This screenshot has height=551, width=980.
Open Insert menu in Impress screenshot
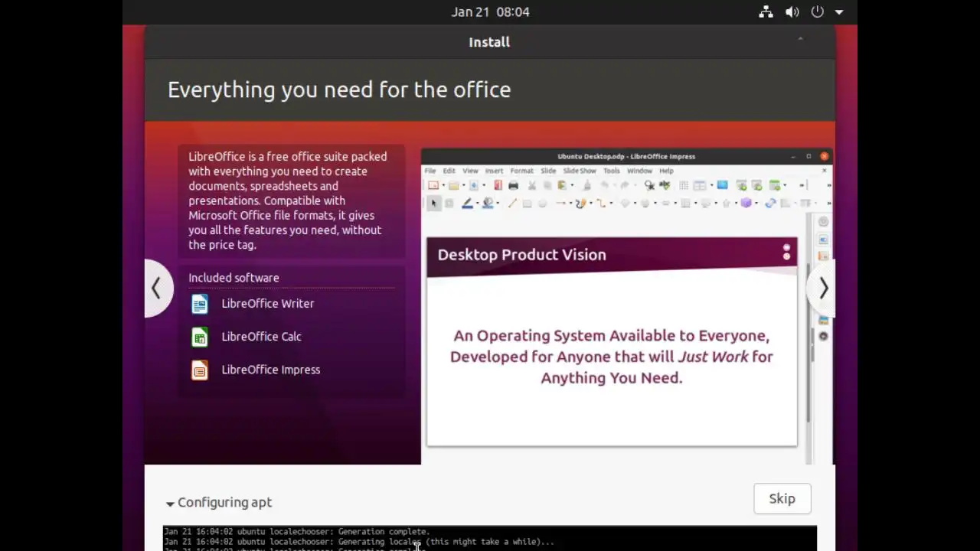[494, 171]
